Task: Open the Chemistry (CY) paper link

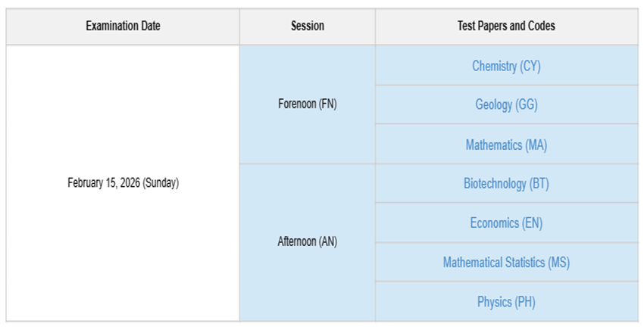Action: [x=506, y=66]
